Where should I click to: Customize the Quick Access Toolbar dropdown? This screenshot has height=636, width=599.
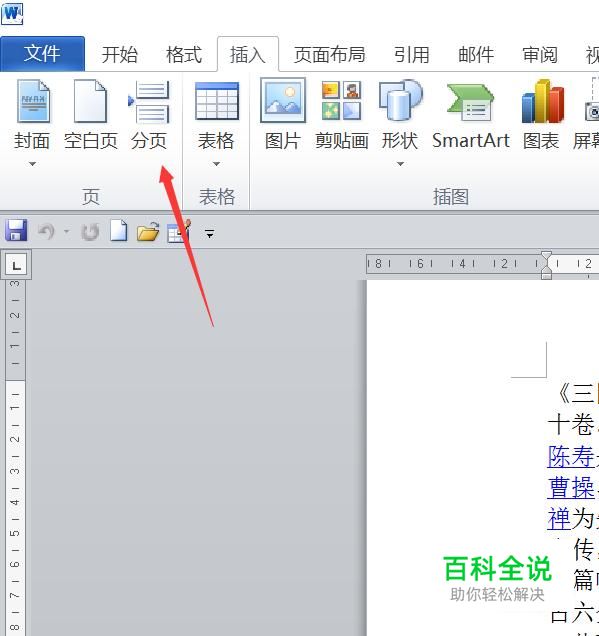pyautogui.click(x=210, y=234)
